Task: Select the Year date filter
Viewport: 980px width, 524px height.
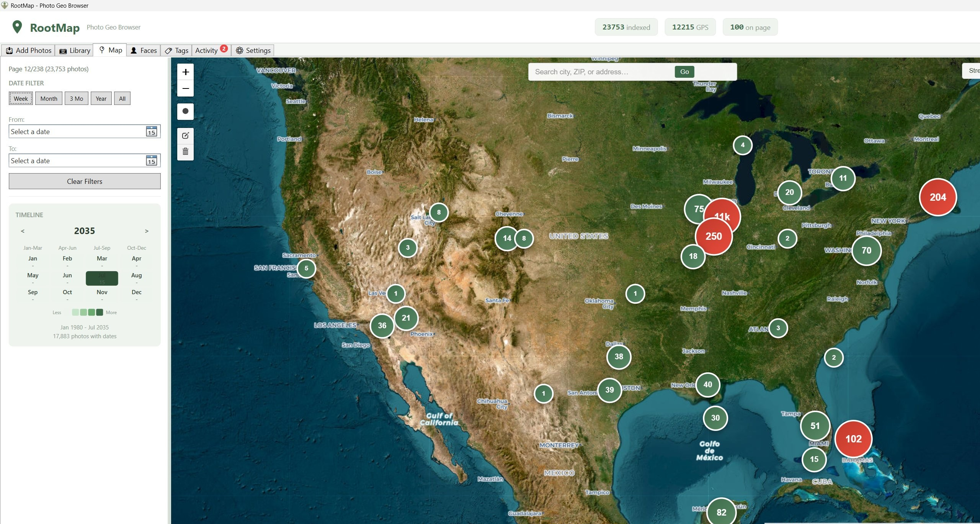Action: coord(101,98)
